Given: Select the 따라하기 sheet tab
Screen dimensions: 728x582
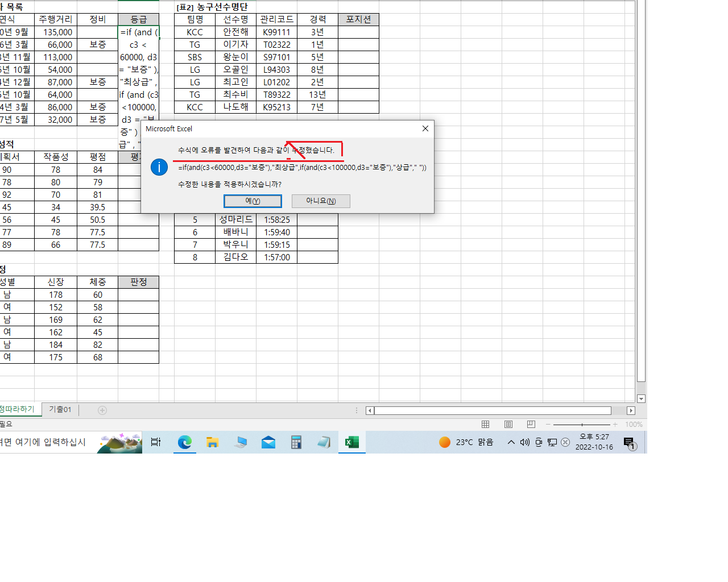Looking at the screenshot, I should point(18,409).
